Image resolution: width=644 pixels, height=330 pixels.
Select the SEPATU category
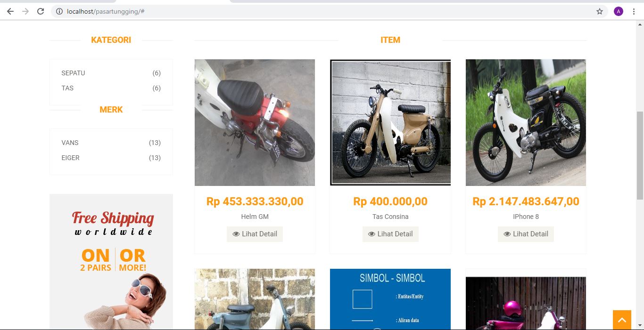pyautogui.click(x=73, y=73)
